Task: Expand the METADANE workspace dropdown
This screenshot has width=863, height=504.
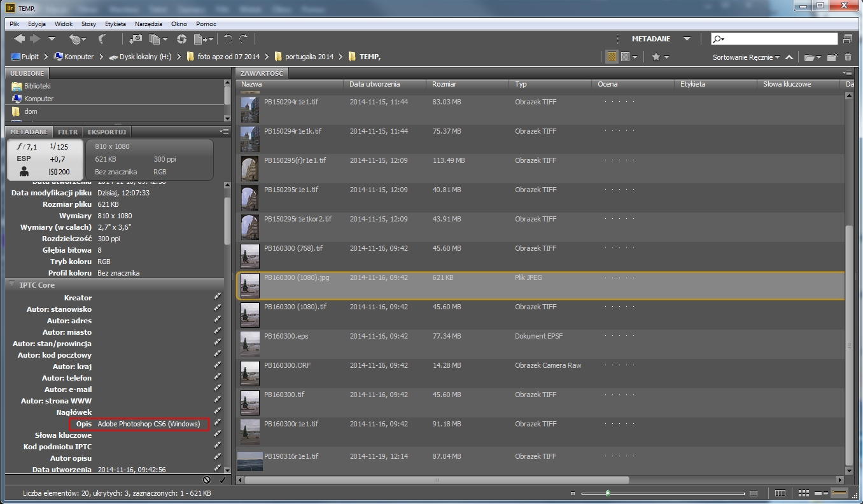Action: coord(687,39)
